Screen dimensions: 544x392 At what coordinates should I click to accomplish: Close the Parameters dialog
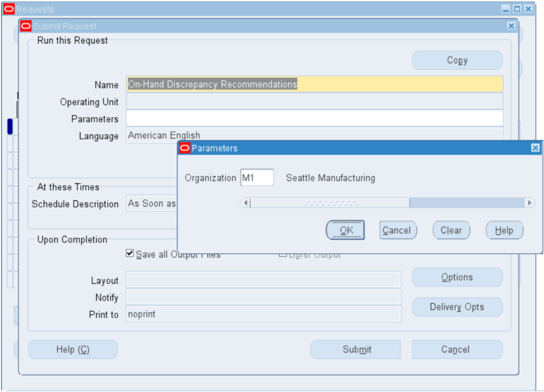tap(535, 148)
